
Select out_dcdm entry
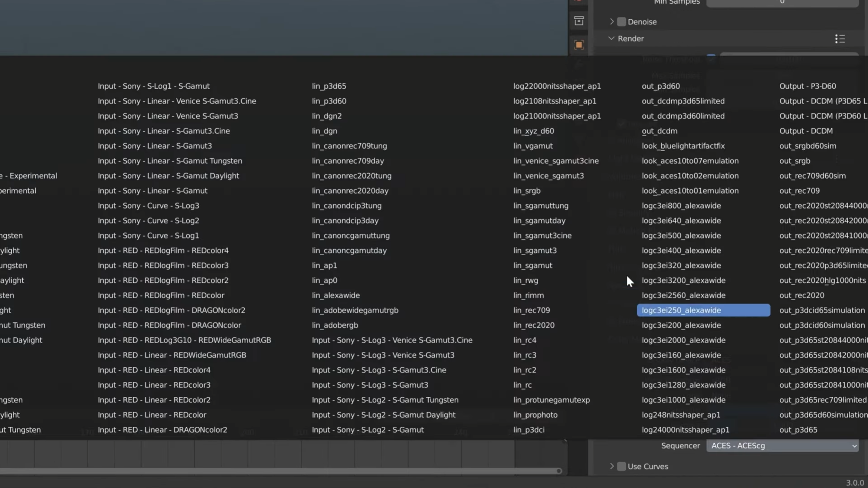click(659, 131)
